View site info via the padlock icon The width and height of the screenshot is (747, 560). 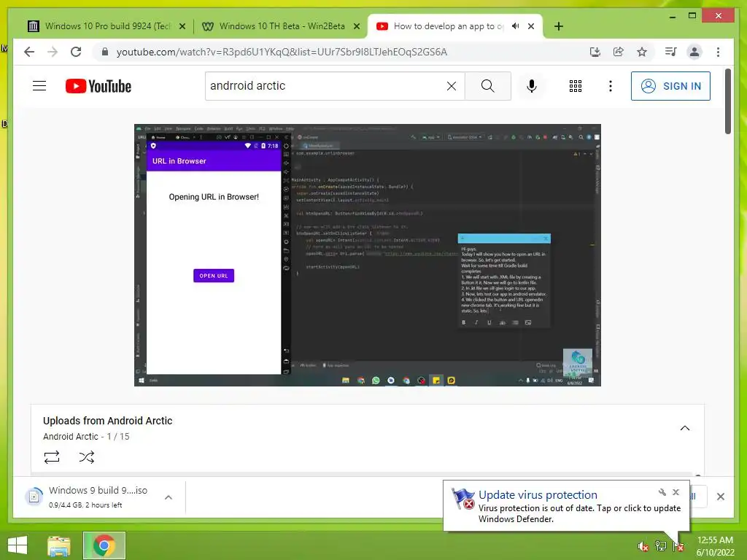pyautogui.click(x=105, y=52)
